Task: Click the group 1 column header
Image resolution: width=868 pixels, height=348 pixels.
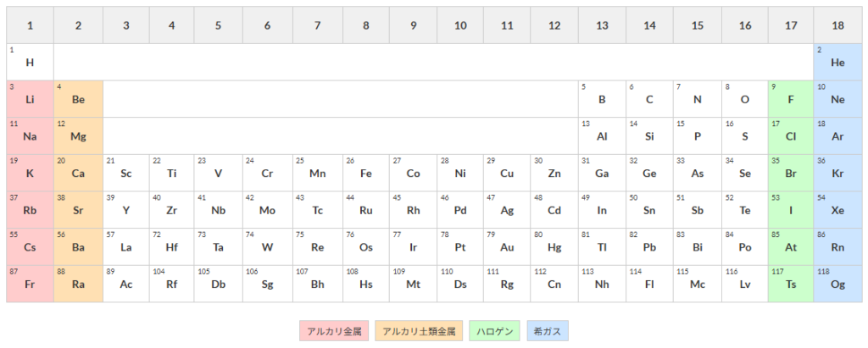Action: 30,25
